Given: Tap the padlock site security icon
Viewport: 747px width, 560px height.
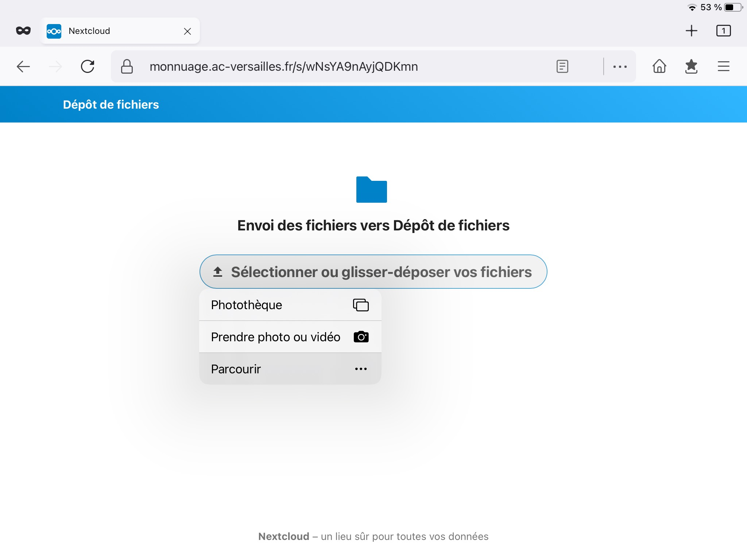Looking at the screenshot, I should pos(127,67).
